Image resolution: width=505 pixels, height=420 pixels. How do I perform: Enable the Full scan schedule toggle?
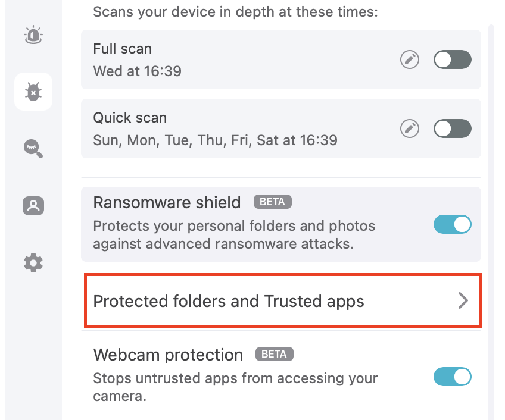[453, 59]
